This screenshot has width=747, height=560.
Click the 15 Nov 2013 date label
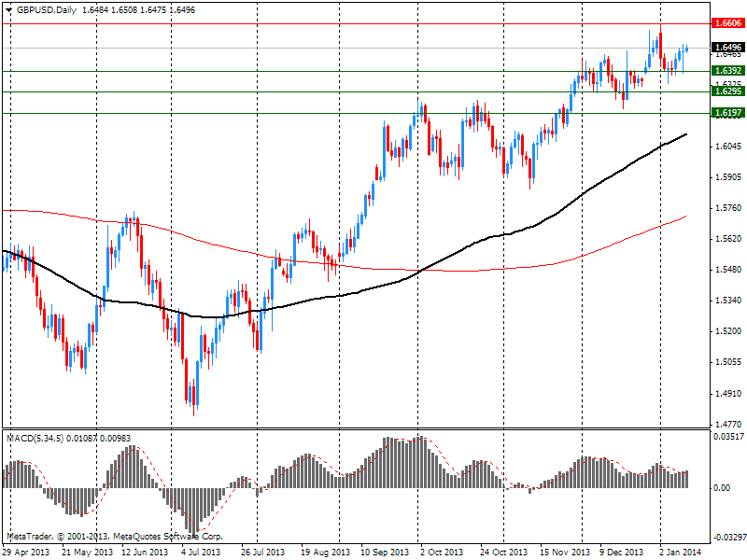[565, 553]
